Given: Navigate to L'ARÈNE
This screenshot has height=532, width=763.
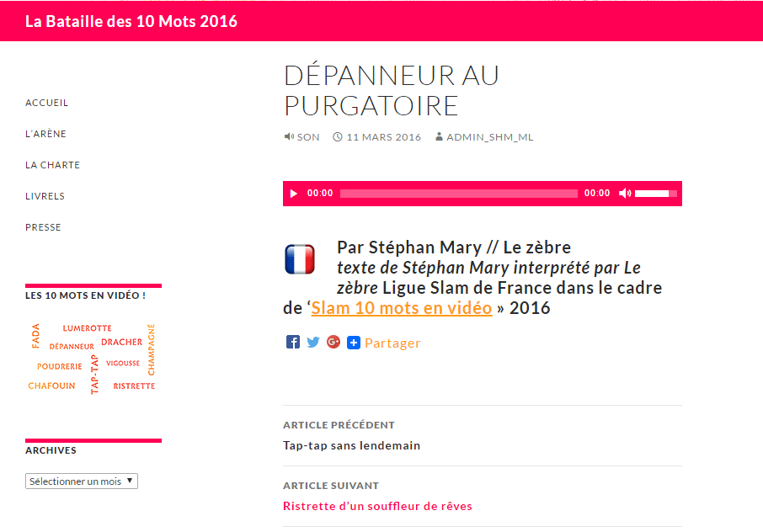Looking at the screenshot, I should pos(46,133).
